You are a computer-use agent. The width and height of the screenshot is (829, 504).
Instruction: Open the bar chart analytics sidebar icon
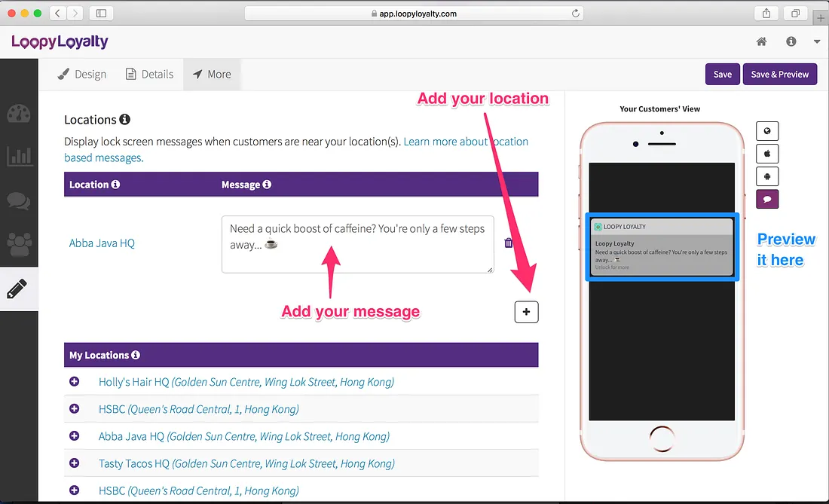coord(20,157)
